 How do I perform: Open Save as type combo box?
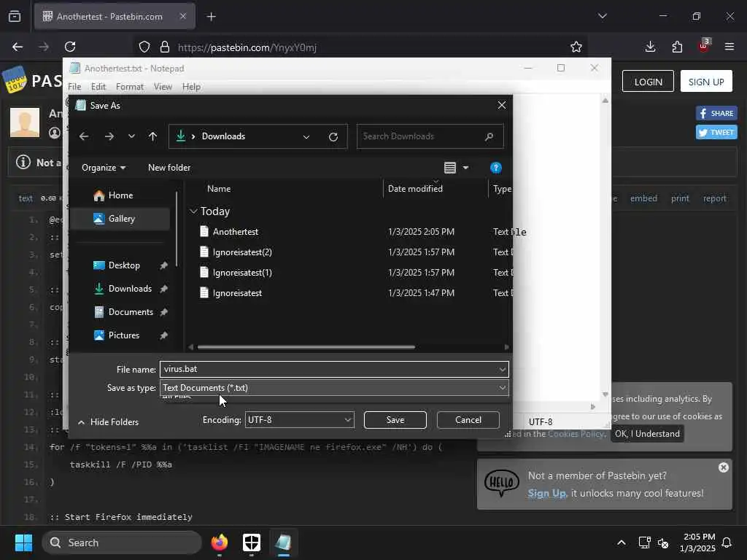(334, 388)
